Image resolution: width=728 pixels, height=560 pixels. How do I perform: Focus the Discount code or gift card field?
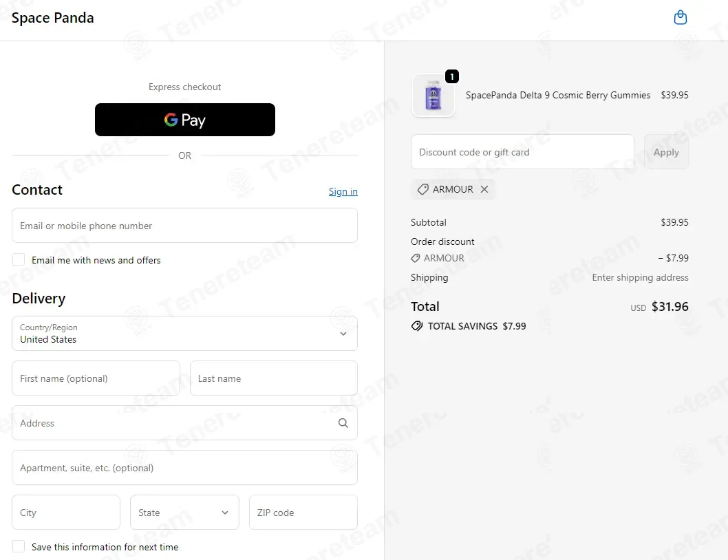click(522, 152)
